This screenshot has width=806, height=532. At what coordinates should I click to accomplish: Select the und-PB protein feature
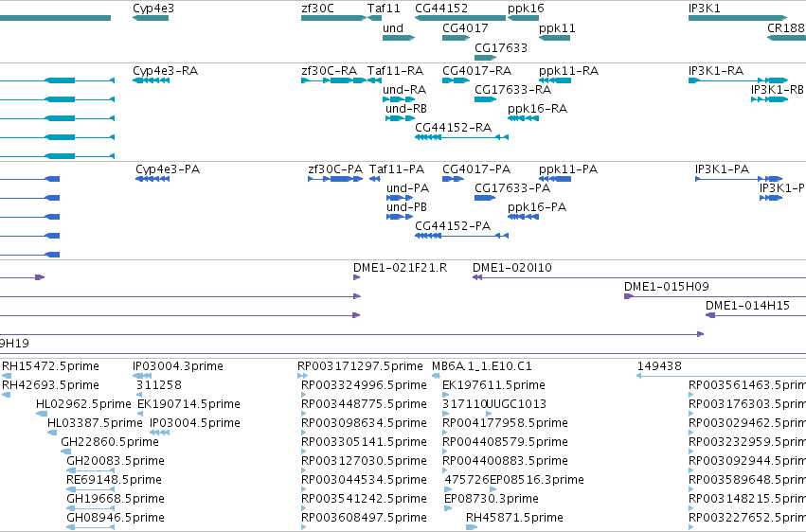401,217
